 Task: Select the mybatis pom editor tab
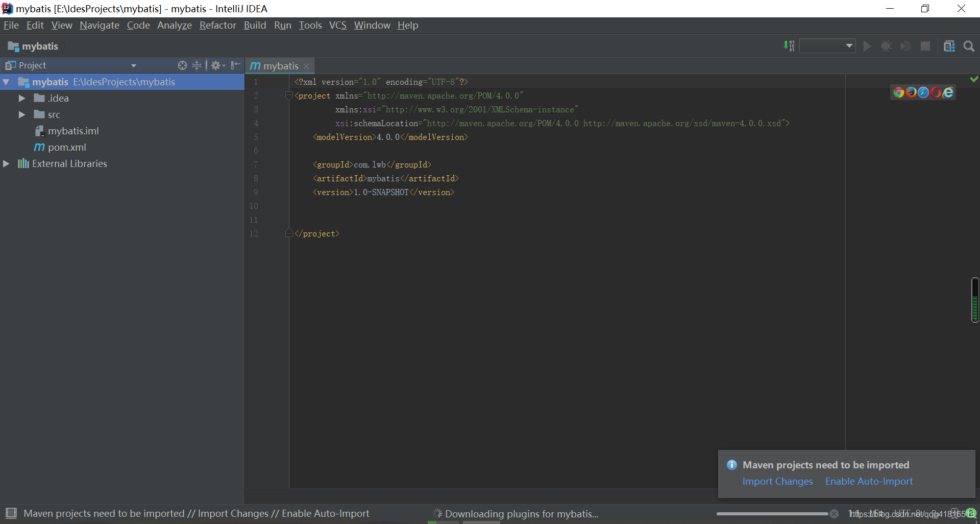(x=280, y=66)
